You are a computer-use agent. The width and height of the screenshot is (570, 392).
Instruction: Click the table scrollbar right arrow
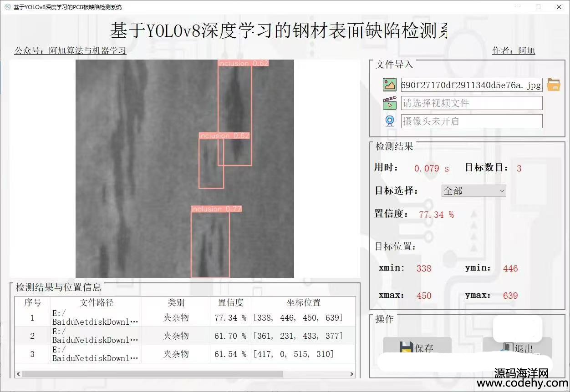(352, 374)
